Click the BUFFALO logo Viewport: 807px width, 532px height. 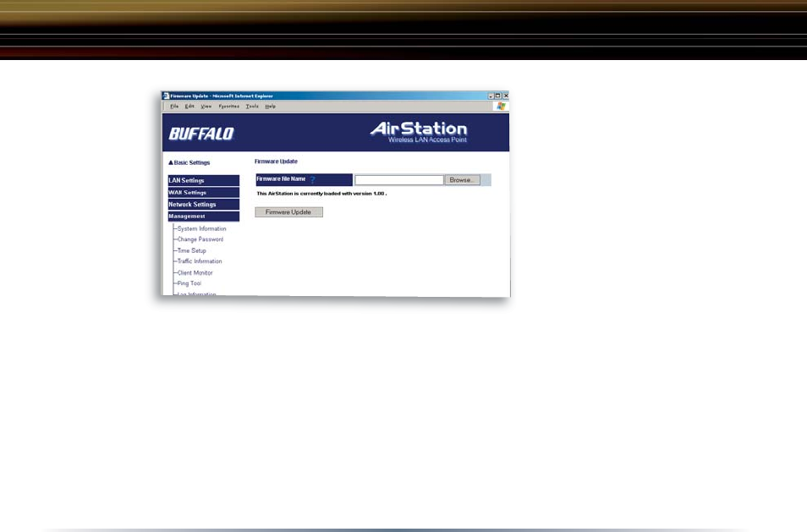[x=201, y=134]
